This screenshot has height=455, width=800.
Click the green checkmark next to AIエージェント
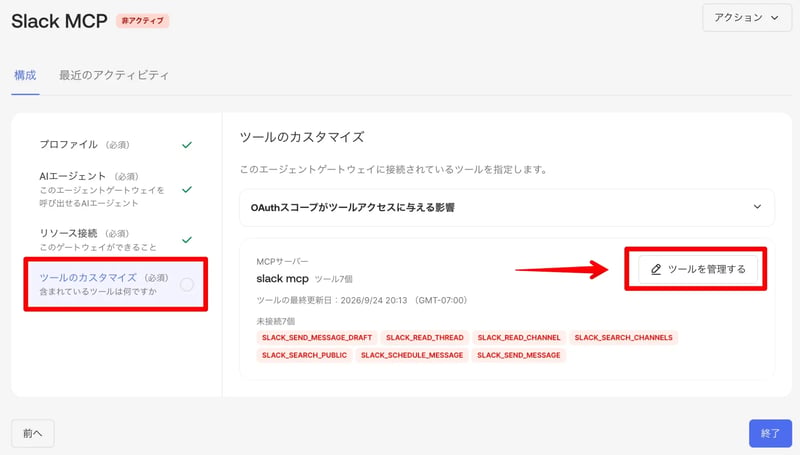tap(187, 189)
